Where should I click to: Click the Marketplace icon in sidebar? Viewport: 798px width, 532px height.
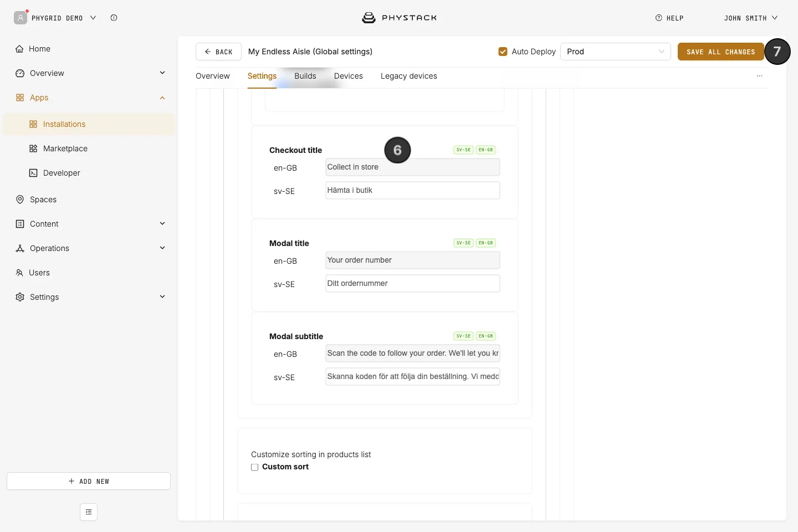click(x=33, y=149)
